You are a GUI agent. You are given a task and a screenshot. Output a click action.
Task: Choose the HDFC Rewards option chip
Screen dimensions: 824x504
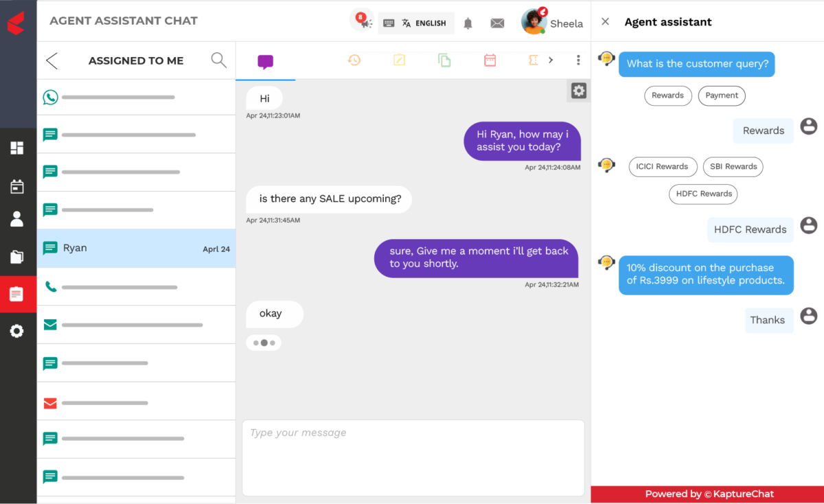point(704,194)
